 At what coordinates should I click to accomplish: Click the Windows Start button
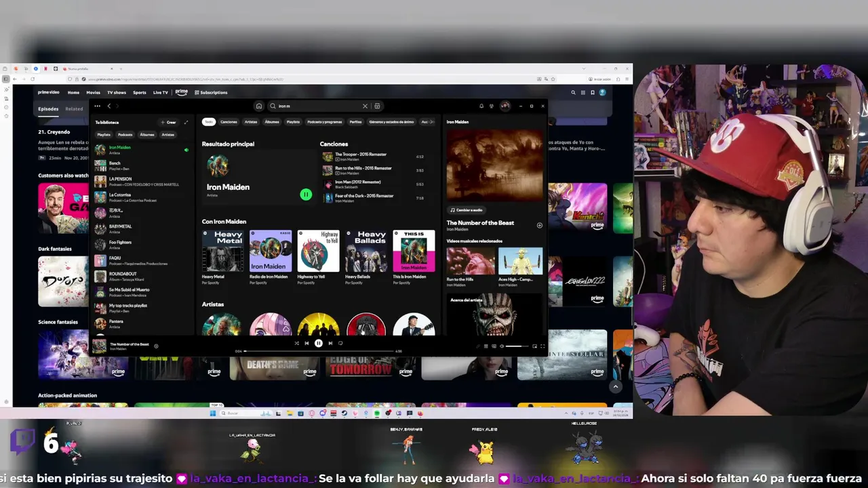(213, 413)
